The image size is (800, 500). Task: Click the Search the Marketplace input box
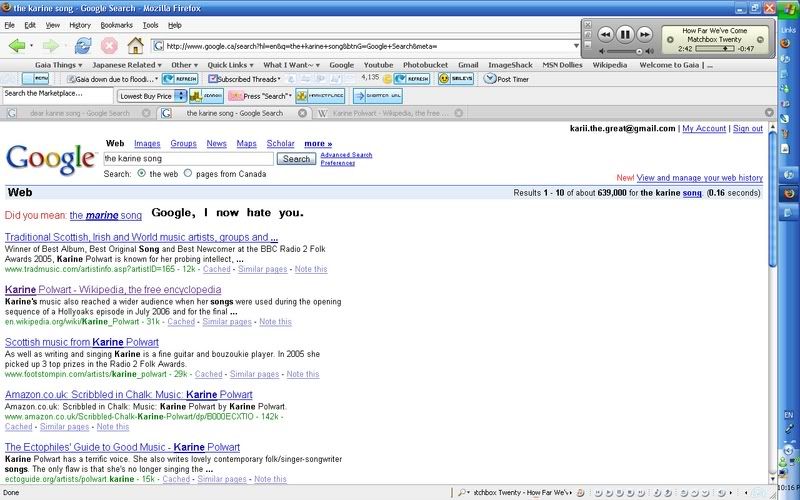[58, 95]
